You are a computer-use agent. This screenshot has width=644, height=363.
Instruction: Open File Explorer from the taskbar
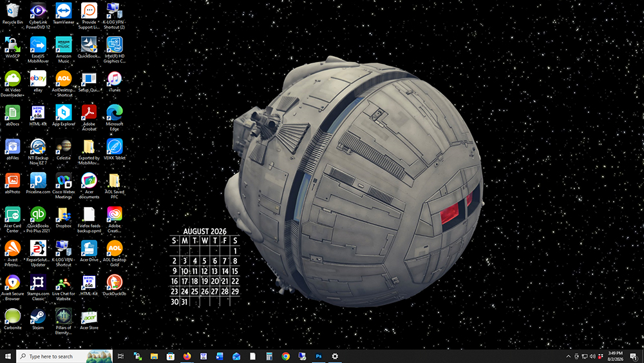(154, 357)
